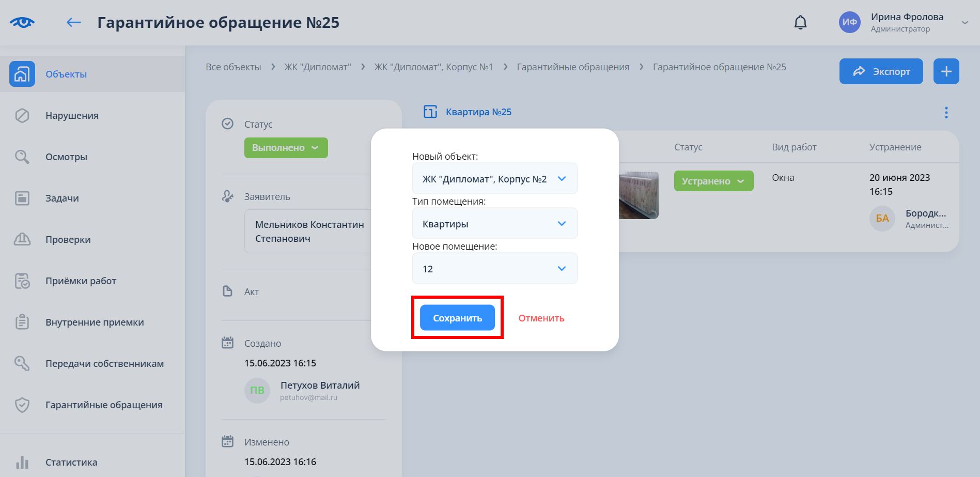
Task: Open Задачи in sidebar menu
Action: pos(62,198)
